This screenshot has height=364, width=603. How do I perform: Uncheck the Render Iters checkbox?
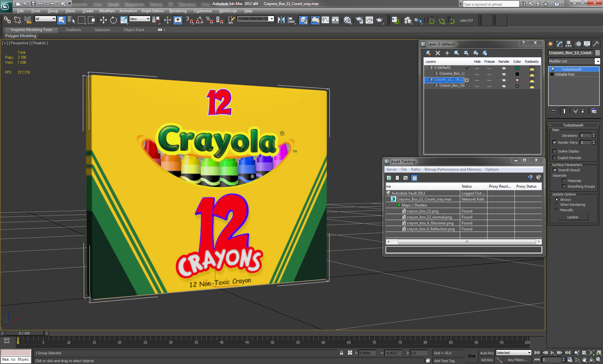pos(555,142)
